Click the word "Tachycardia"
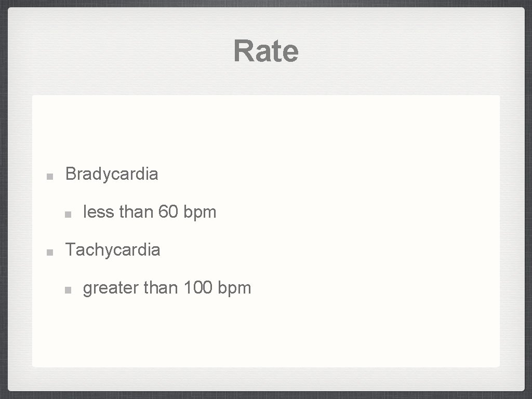 (x=113, y=250)
